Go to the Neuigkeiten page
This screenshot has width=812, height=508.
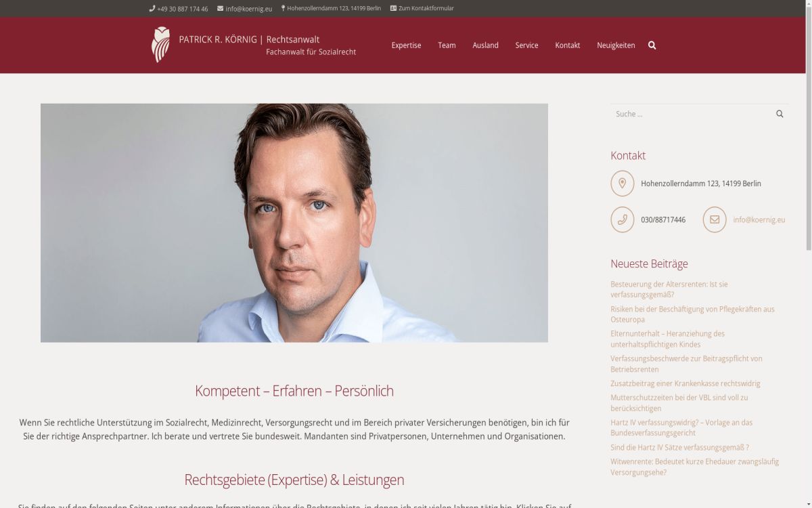click(616, 45)
